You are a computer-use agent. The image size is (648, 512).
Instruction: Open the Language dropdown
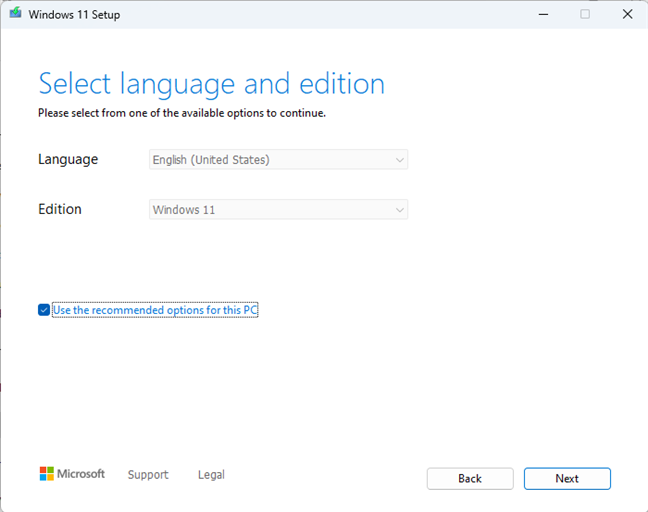pyautogui.click(x=278, y=159)
